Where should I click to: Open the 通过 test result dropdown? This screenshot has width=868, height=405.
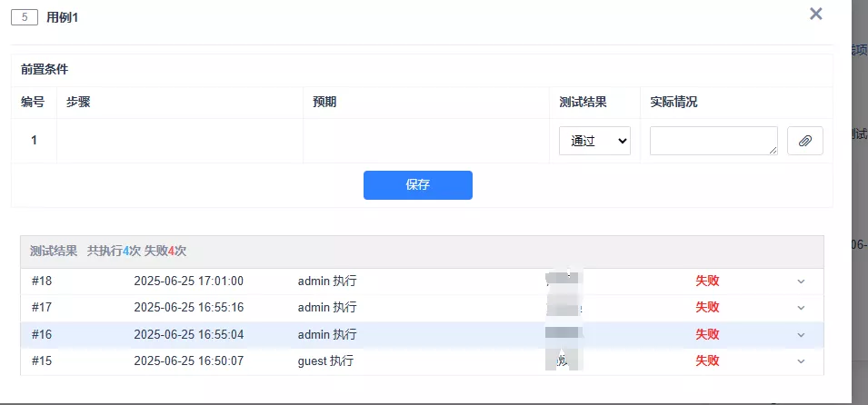(594, 141)
